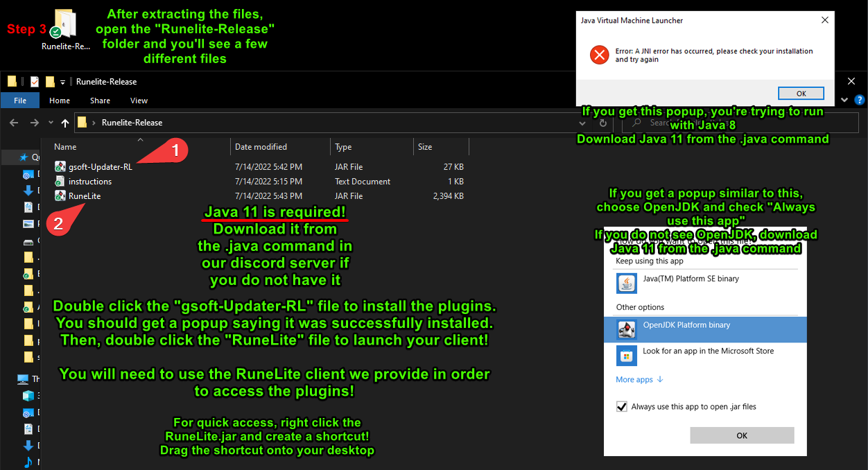Open Quick access star in navigation pane
The image size is (868, 470).
click(23, 157)
